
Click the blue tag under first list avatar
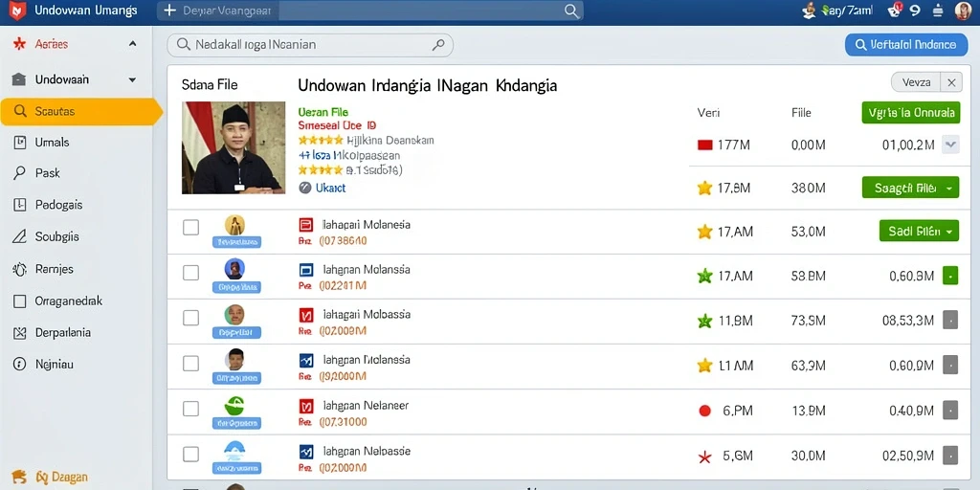click(x=237, y=242)
